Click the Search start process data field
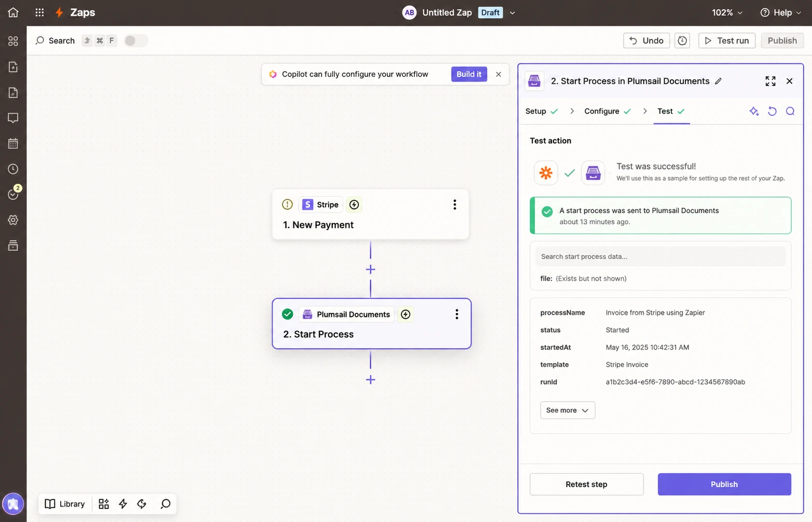The height and width of the screenshot is (522, 812). click(660, 256)
